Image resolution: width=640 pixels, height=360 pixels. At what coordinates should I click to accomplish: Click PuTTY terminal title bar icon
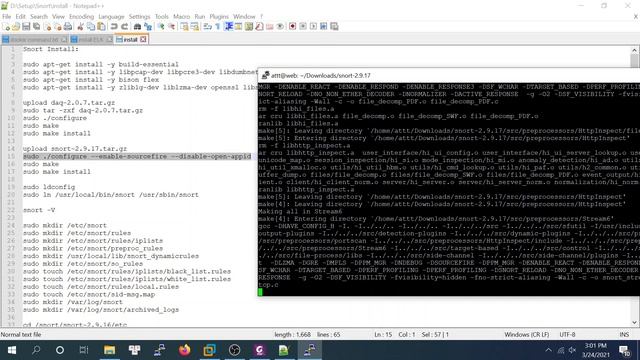265,76
